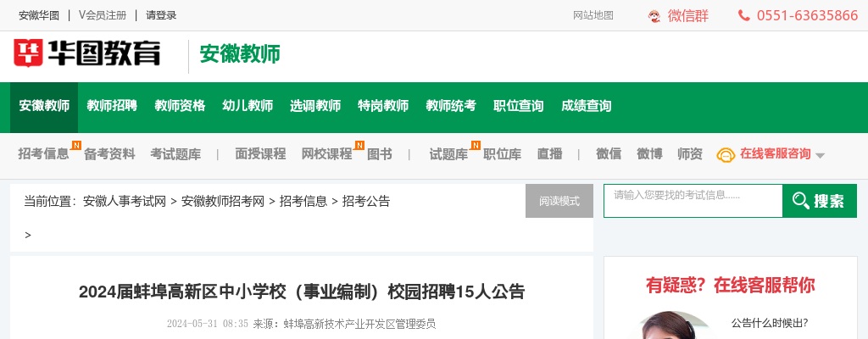Click the date 2024-05-31 08:35
The width and height of the screenshot is (868, 339).
(x=208, y=324)
